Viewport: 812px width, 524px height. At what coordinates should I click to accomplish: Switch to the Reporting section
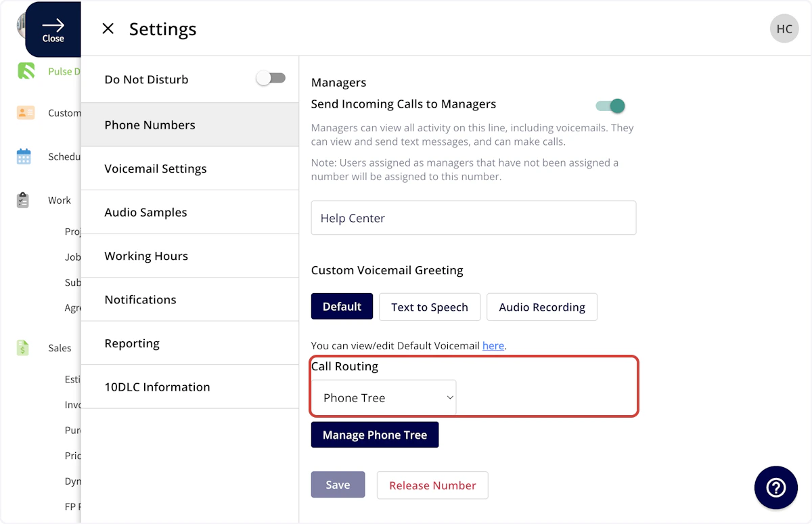point(189,343)
